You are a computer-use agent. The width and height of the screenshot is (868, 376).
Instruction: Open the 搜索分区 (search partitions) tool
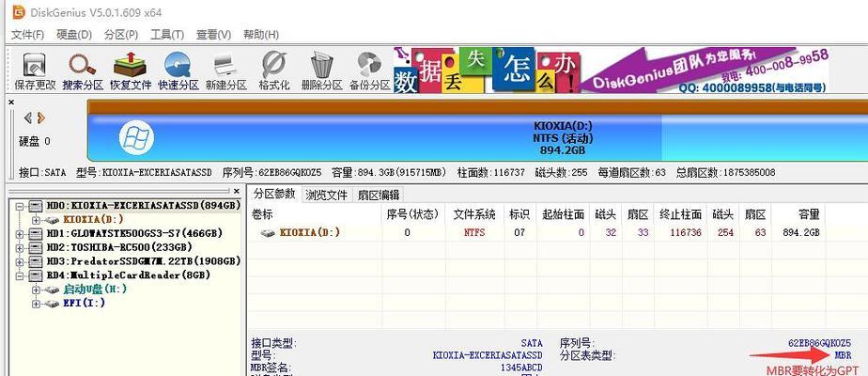click(83, 70)
